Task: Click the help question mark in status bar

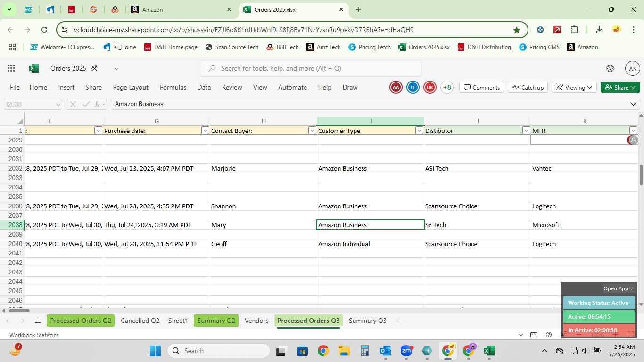Action: 549,335
